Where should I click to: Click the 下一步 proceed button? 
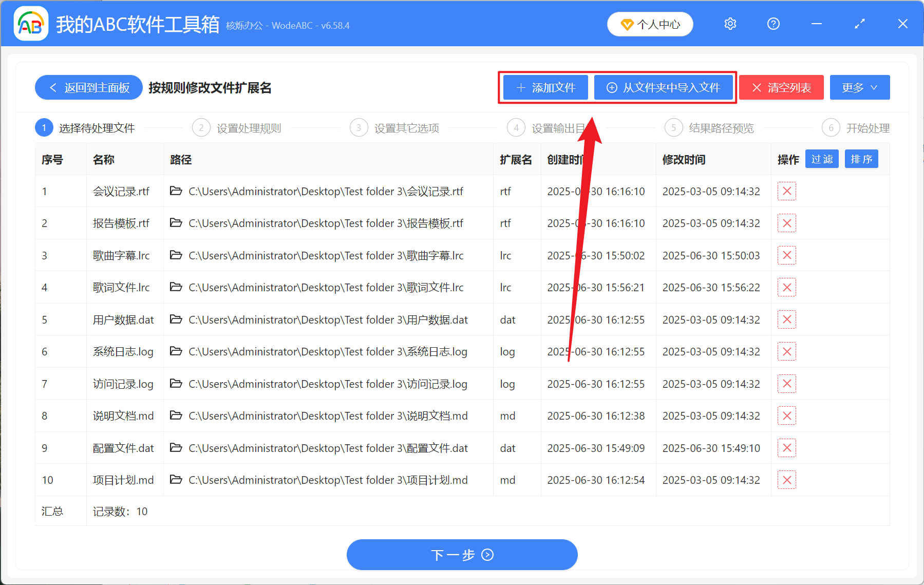coord(462,555)
